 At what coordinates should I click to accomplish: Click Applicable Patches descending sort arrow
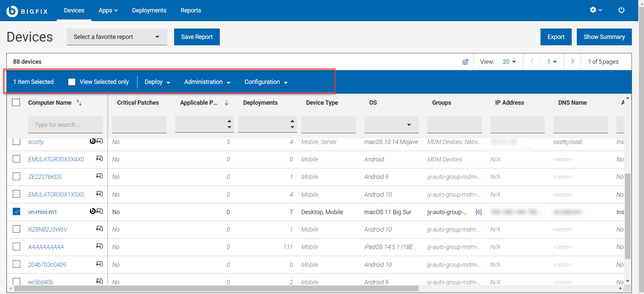click(x=227, y=103)
